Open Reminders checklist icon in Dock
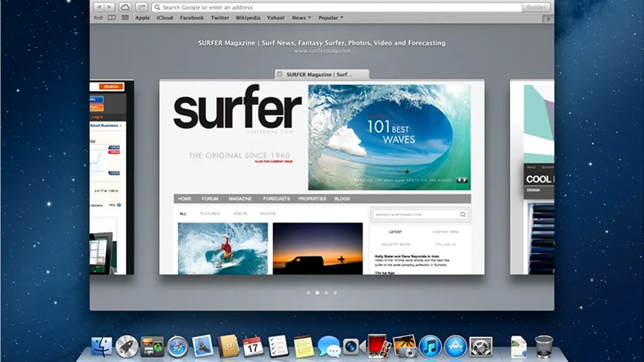The image size is (644, 362). click(x=278, y=346)
